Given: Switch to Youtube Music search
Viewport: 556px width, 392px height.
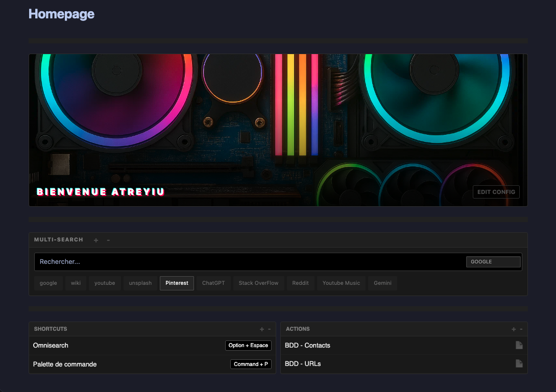Looking at the screenshot, I should point(341,283).
